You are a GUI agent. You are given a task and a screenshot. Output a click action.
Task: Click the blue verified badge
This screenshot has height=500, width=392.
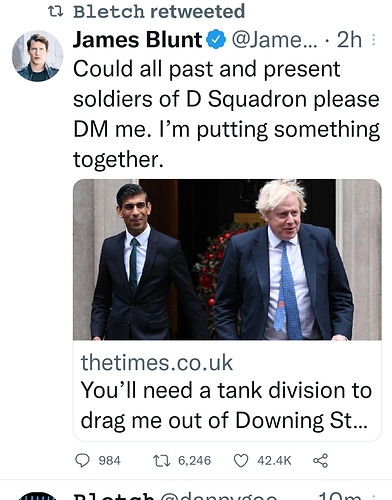click(216, 40)
